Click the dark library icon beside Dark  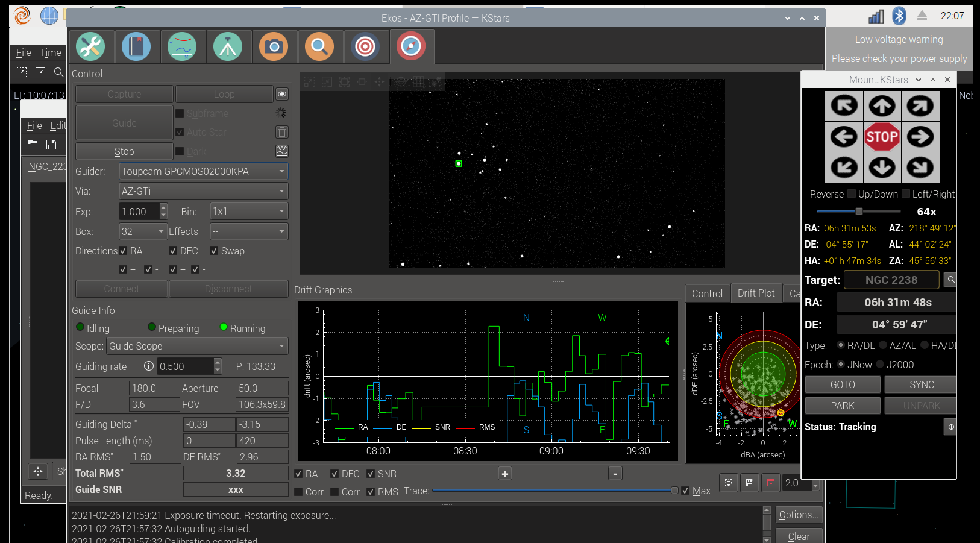(281, 151)
